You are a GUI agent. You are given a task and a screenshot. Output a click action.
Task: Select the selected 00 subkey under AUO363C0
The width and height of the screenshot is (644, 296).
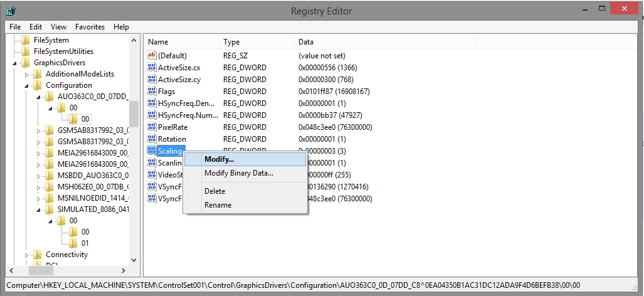[x=85, y=119]
